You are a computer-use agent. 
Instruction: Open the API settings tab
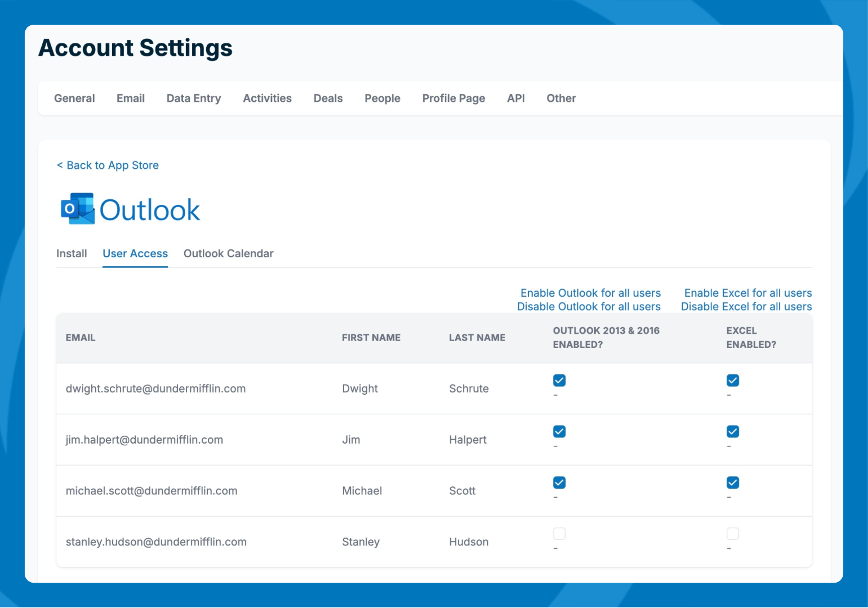[515, 99]
